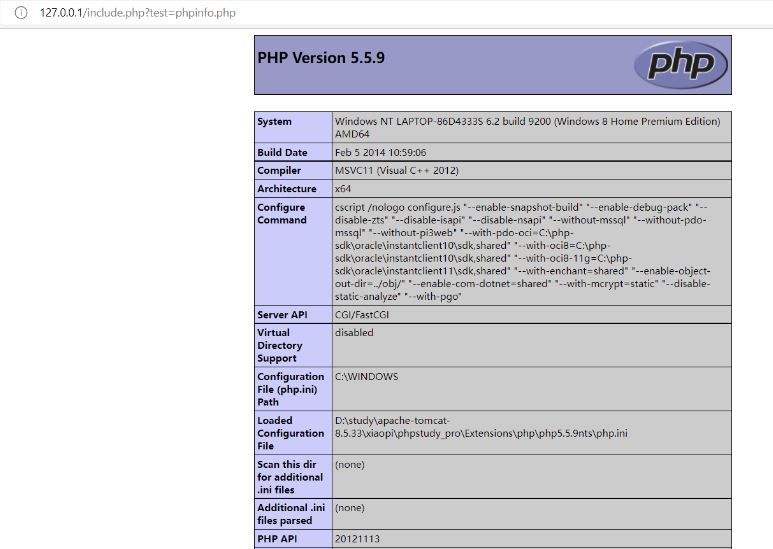Click the disabled value cell

pyautogui.click(x=531, y=345)
